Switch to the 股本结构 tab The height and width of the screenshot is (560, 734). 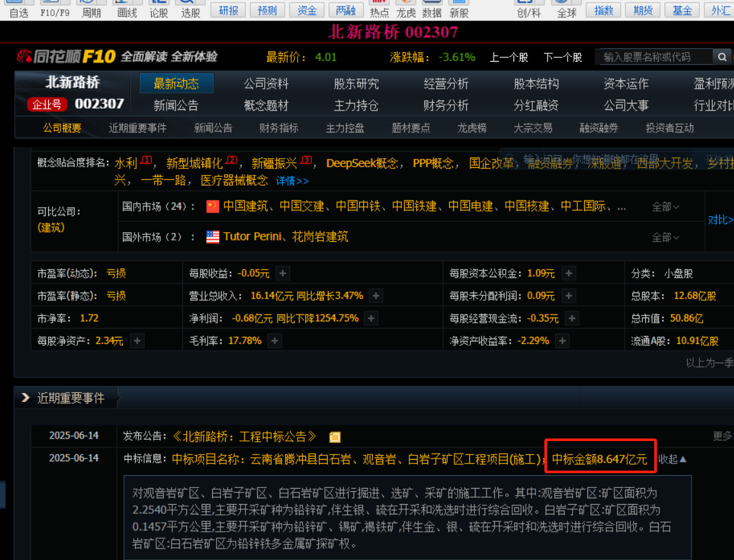pos(537,84)
